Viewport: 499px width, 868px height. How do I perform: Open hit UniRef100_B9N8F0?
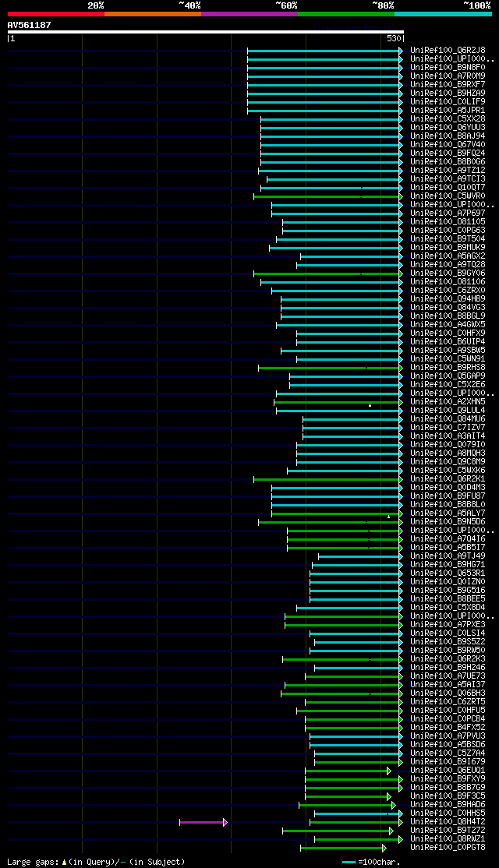pos(448,68)
